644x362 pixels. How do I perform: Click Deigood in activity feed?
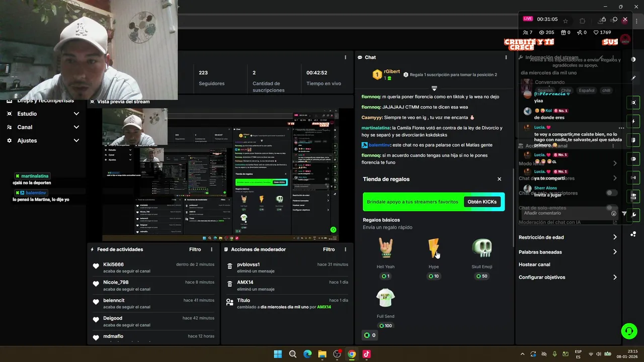tap(113, 318)
